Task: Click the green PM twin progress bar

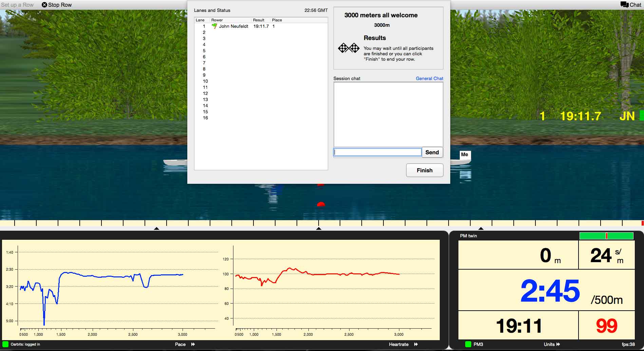Action: click(606, 236)
